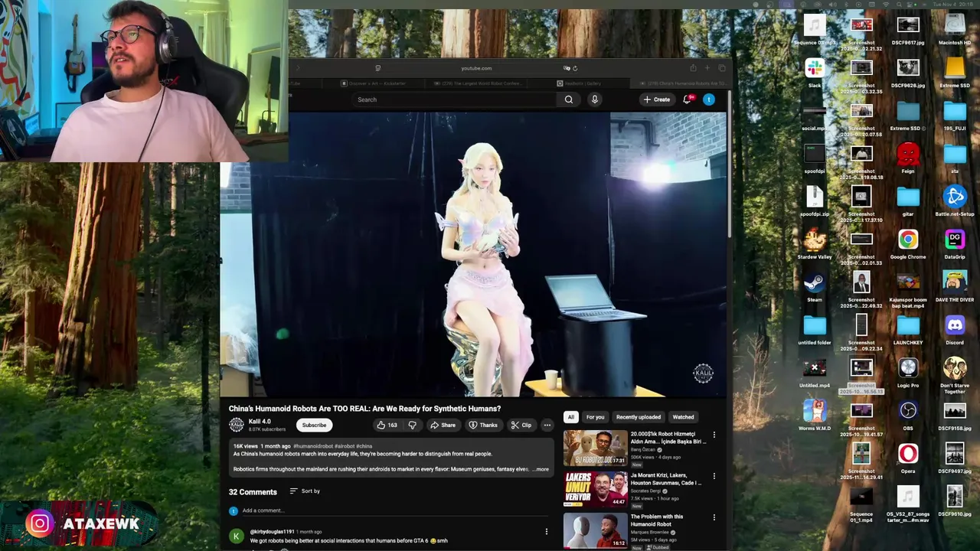Open the Kalil 4.0 channel name link
The height and width of the screenshot is (551, 980).
pyautogui.click(x=260, y=422)
